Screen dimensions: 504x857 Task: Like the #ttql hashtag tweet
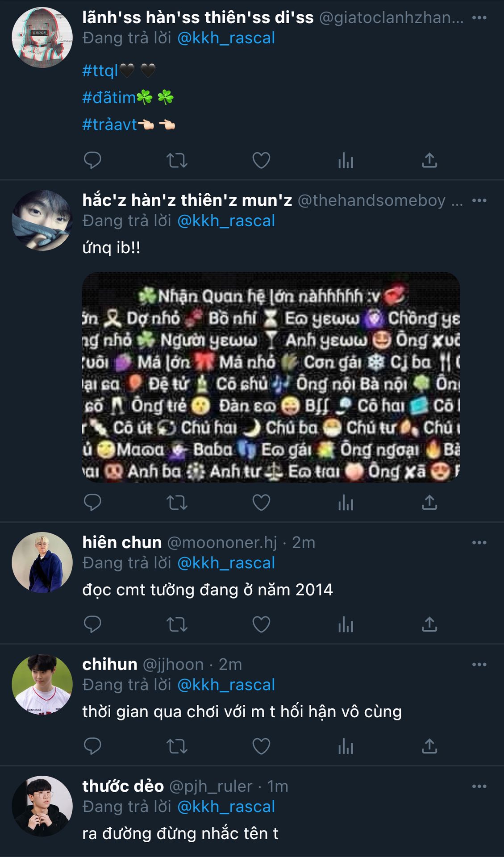coord(261,160)
